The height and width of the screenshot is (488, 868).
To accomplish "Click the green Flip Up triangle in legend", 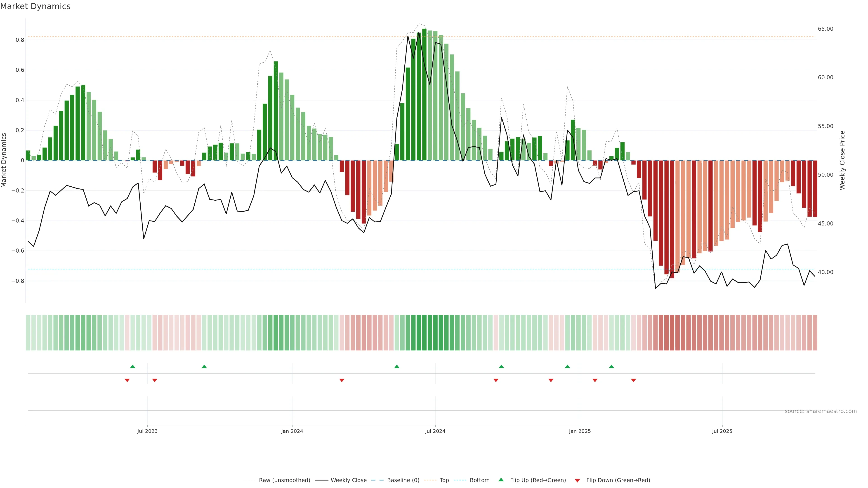I will coord(501,480).
